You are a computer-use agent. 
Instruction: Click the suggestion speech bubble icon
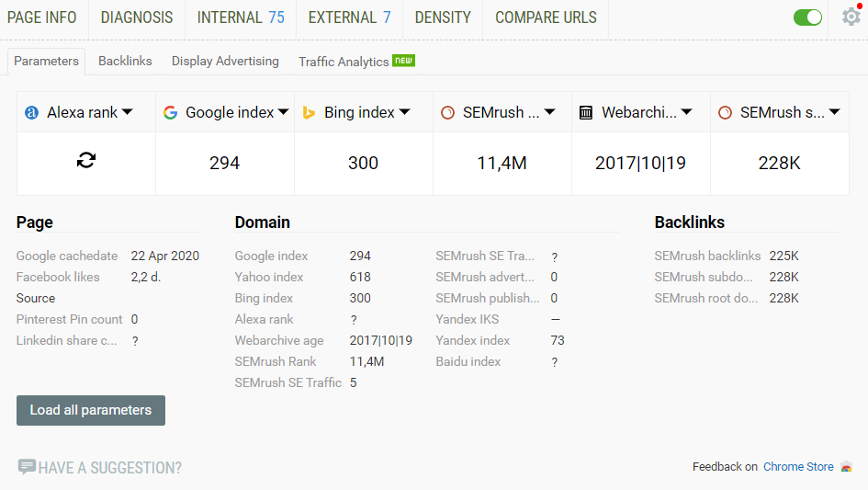tap(27, 467)
